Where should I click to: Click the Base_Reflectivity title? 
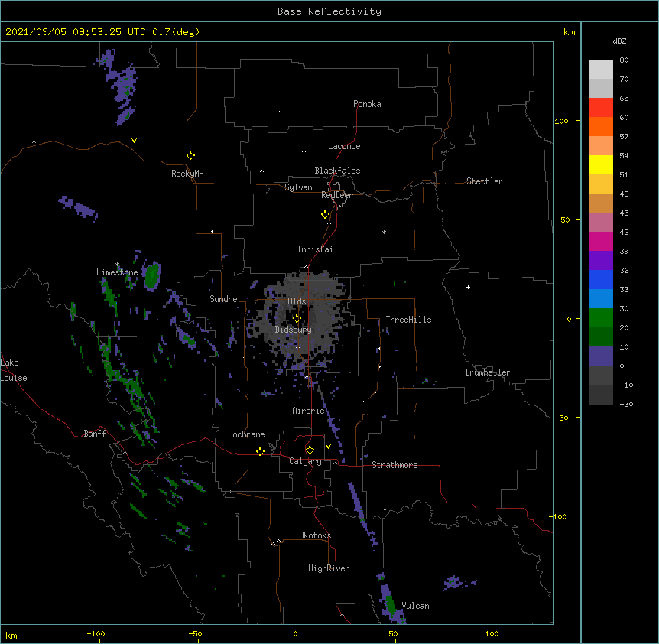point(329,11)
